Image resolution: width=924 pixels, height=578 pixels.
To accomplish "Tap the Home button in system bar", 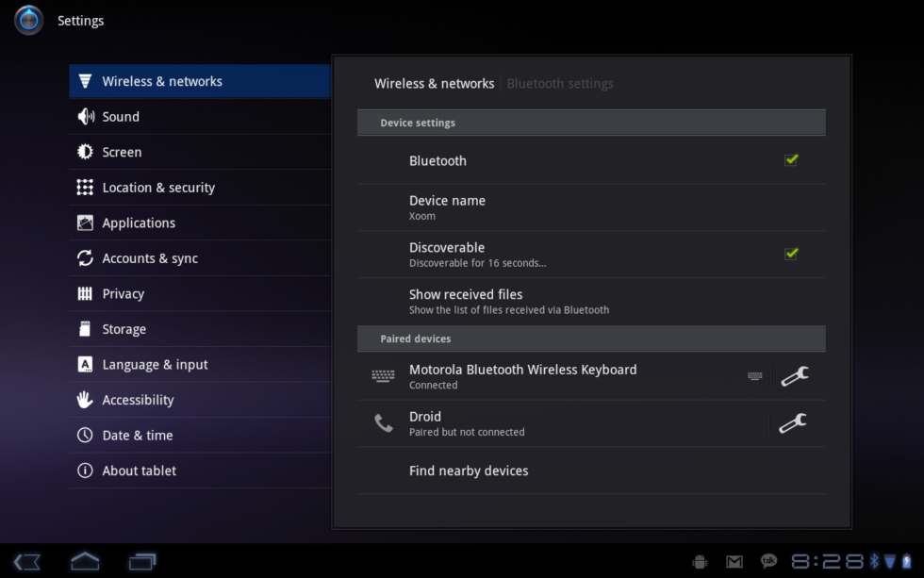I will point(85,562).
